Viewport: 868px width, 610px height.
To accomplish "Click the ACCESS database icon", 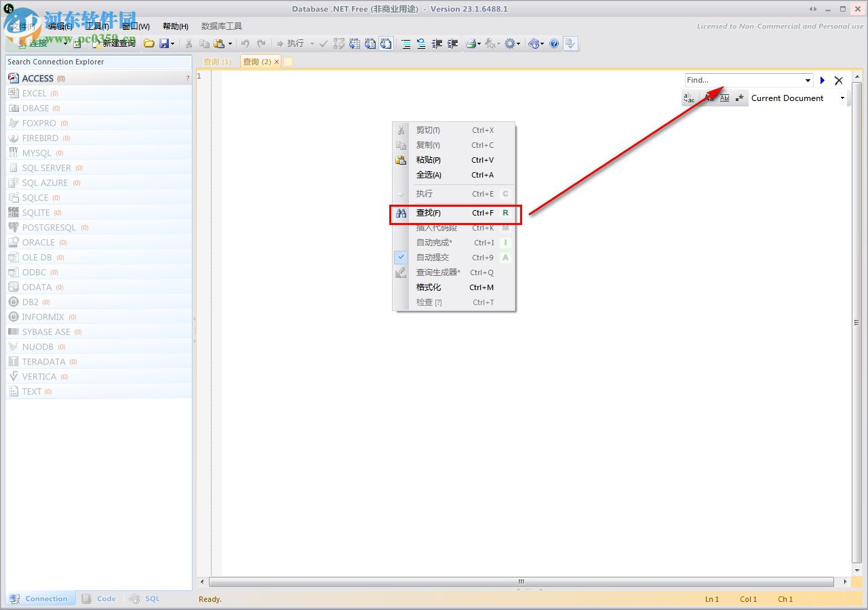I will tap(14, 78).
